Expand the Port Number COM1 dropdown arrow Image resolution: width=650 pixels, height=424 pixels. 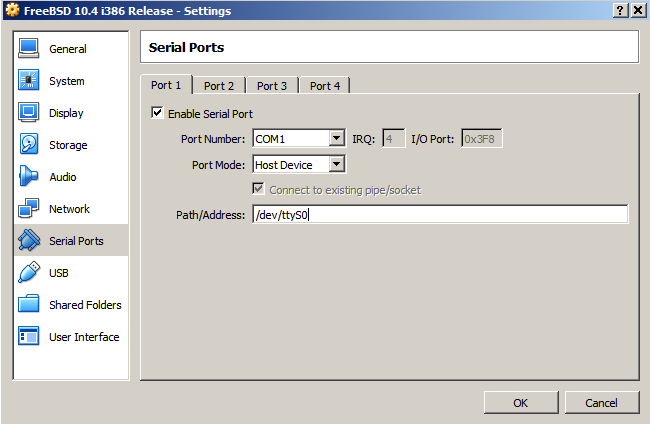(337, 138)
